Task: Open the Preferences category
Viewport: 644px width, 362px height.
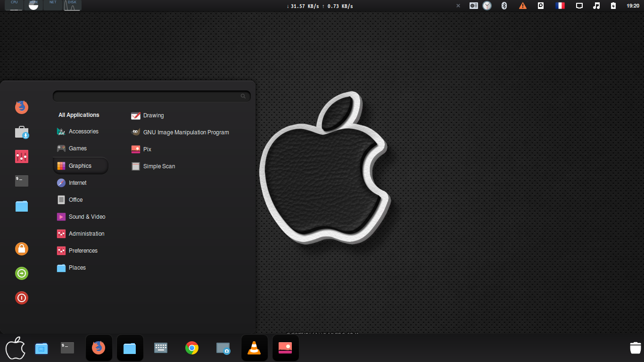Action: tap(80, 251)
